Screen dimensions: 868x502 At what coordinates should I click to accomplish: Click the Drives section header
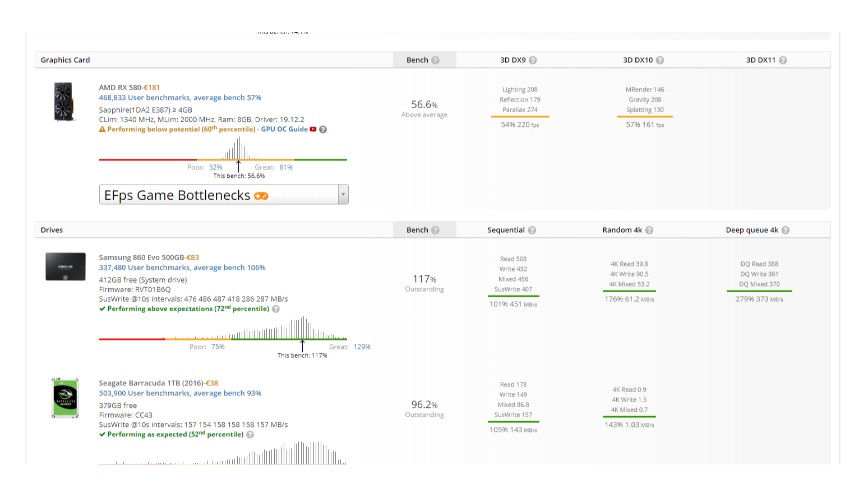(x=52, y=230)
